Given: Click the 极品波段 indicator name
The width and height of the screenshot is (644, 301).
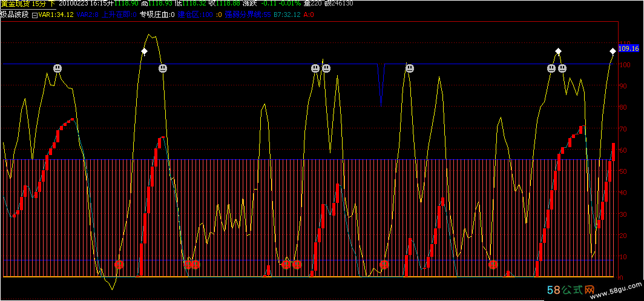Looking at the screenshot, I should [x=15, y=14].
